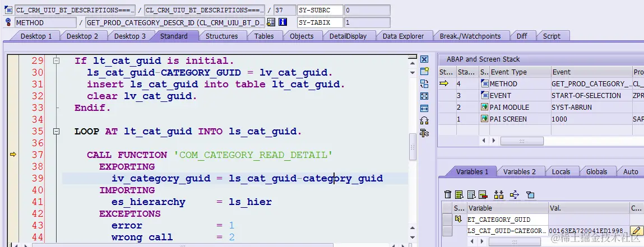
Task: Click the exchange tools headphone-shaped icon
Action: tap(424, 120)
